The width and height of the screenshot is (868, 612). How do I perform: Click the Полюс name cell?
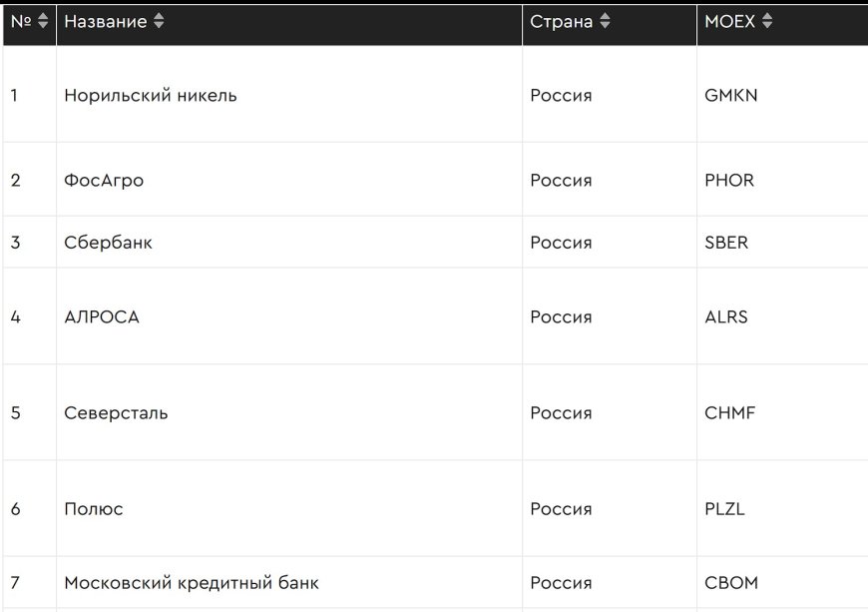(x=94, y=509)
